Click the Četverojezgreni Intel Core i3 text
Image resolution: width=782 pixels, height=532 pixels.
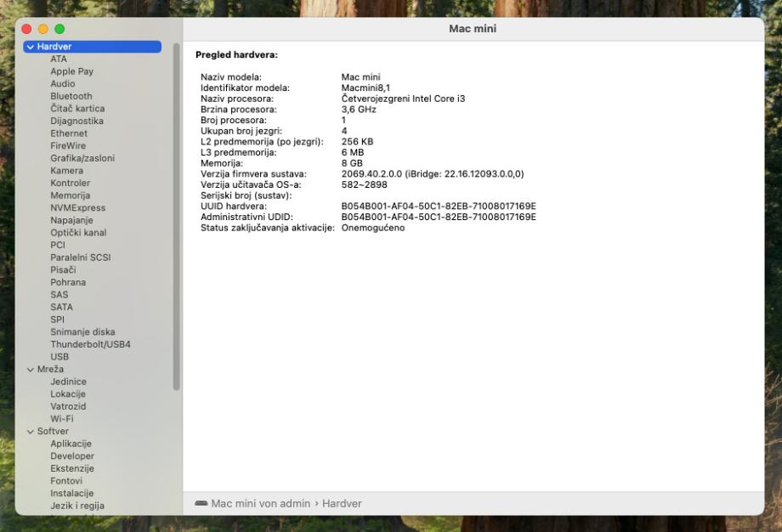[x=403, y=99]
